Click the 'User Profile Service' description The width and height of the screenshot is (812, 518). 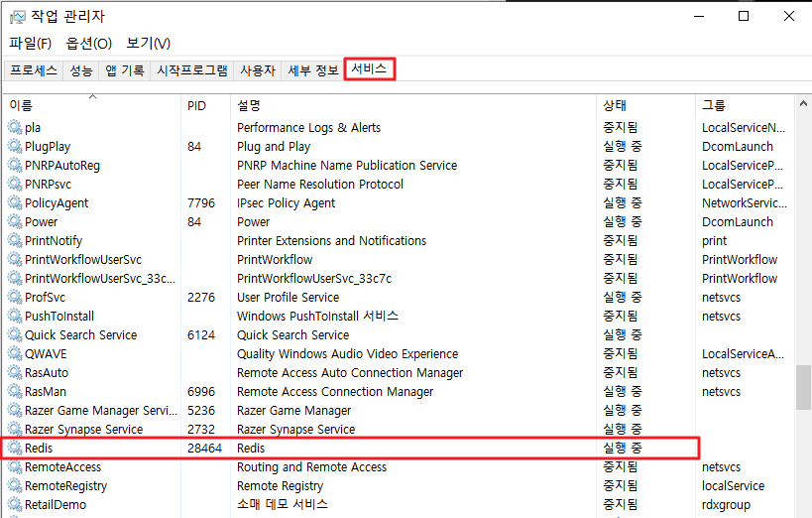tap(288, 298)
